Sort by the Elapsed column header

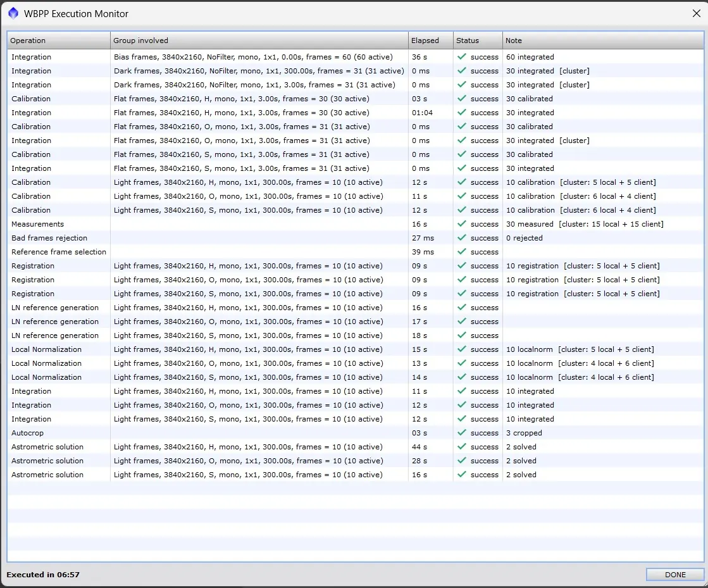tap(431, 41)
